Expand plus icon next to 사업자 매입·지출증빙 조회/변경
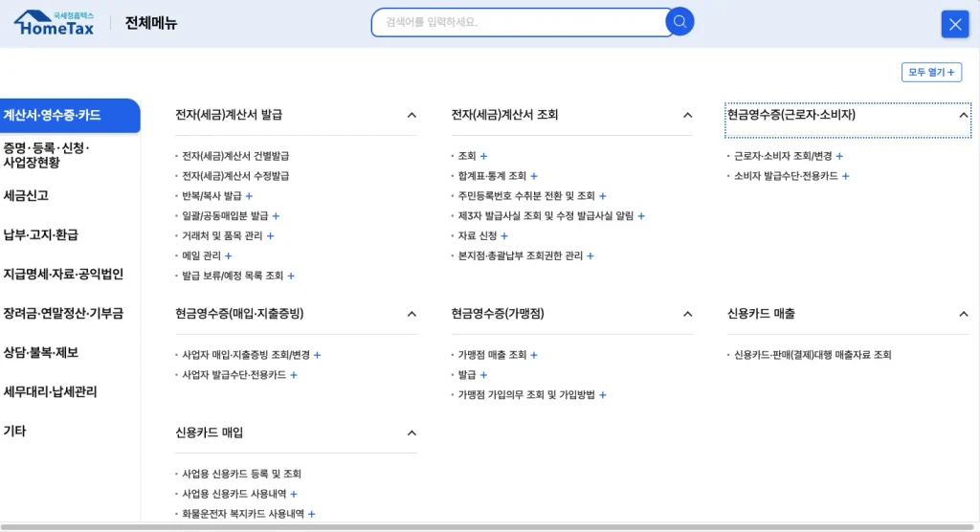980x532 pixels. pos(317,354)
